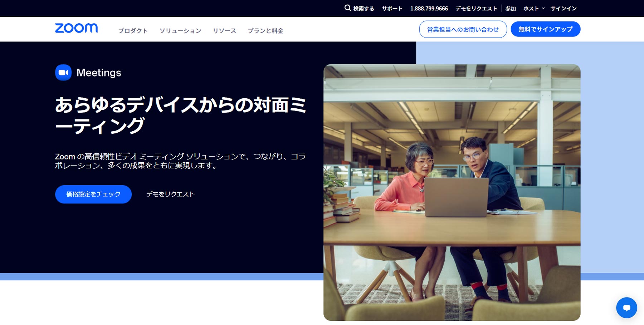
Task: Click 無料でサインアップ button
Action: click(x=545, y=29)
